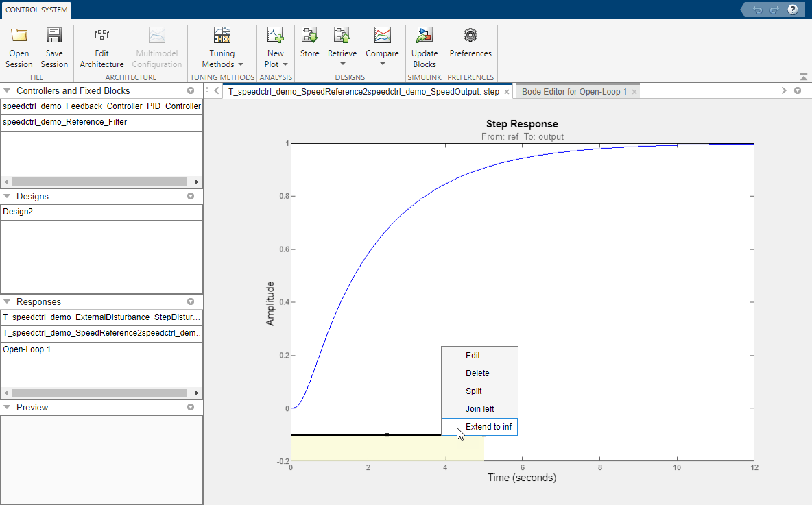Open the Compare designs dropdown
The height and width of the screenshot is (505, 812).
click(x=382, y=58)
